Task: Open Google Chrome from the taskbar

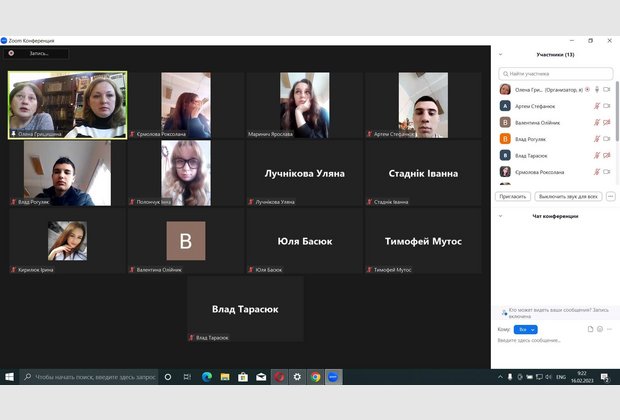Action: tap(315, 377)
